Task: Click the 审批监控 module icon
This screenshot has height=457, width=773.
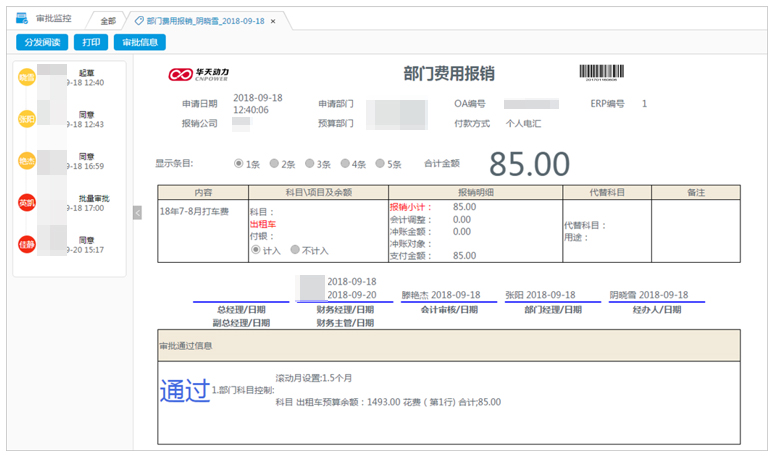Action: 22,19
